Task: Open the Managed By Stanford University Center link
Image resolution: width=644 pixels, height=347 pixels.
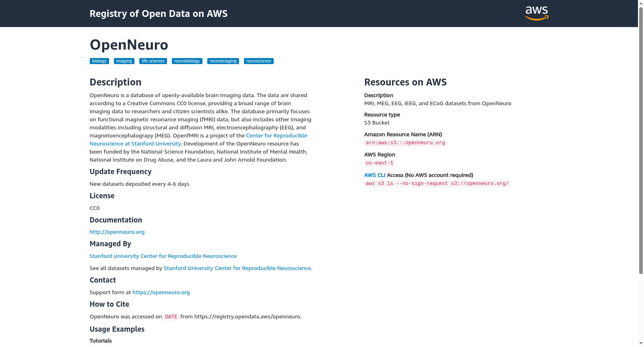Action: 163,256
